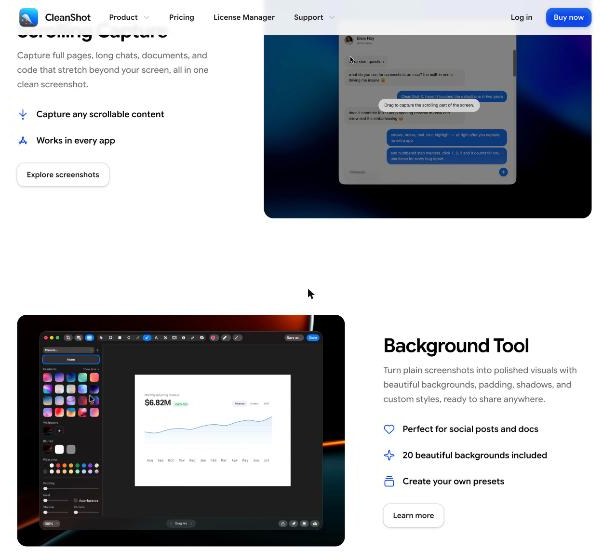The width and height of the screenshot is (615, 560).
Task: Select the text 'Works in every app'
Action: [x=76, y=140]
